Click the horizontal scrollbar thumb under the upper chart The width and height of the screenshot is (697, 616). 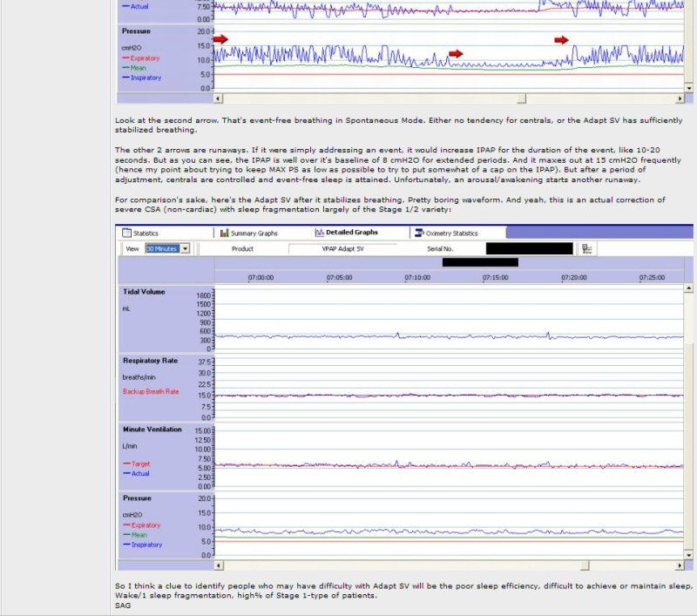(x=522, y=98)
